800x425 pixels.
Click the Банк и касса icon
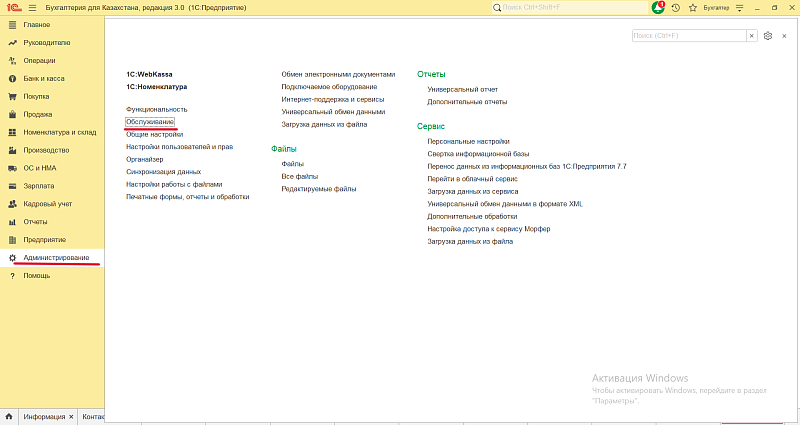tap(12, 79)
